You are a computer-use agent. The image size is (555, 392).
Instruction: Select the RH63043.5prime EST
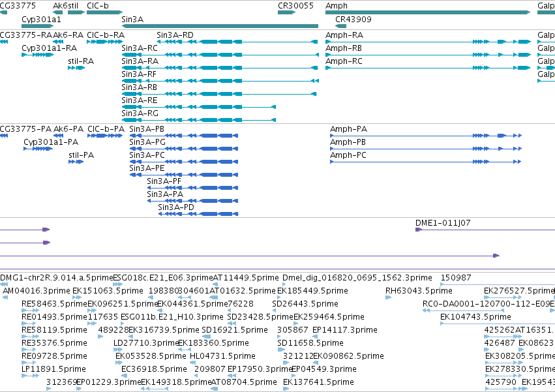[x=388, y=297]
